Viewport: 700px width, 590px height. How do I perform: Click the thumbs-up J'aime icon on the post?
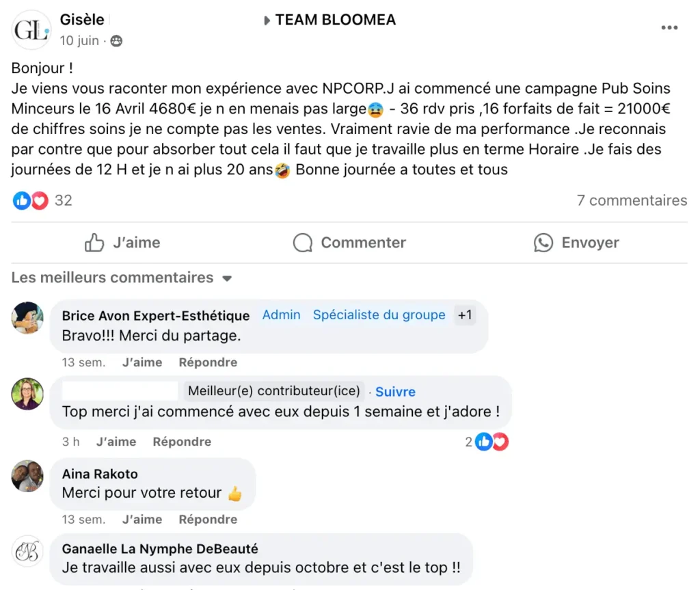coord(94,243)
